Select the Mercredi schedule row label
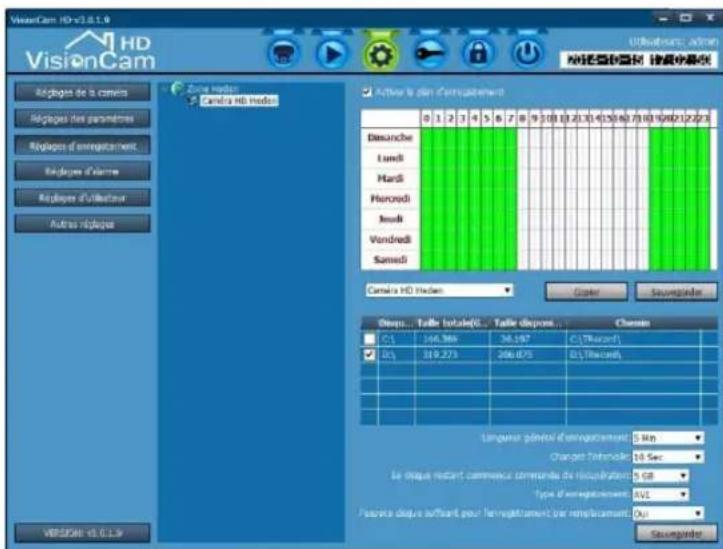 tap(390, 199)
